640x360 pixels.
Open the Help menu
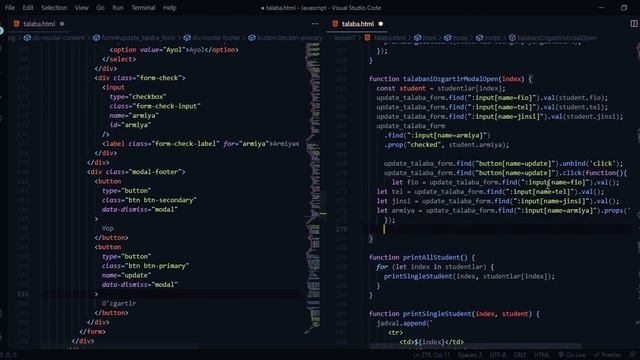(x=170, y=8)
